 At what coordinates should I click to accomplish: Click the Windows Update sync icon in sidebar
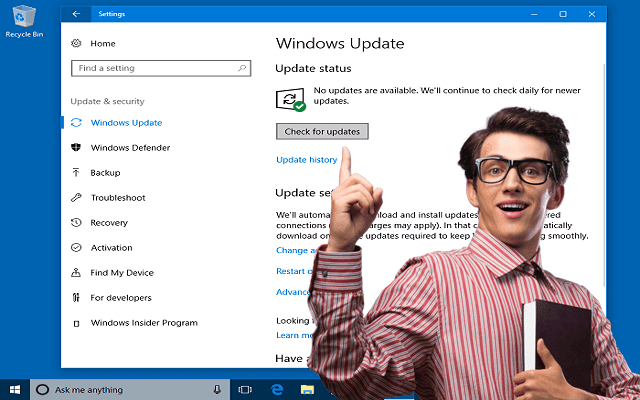(76, 122)
